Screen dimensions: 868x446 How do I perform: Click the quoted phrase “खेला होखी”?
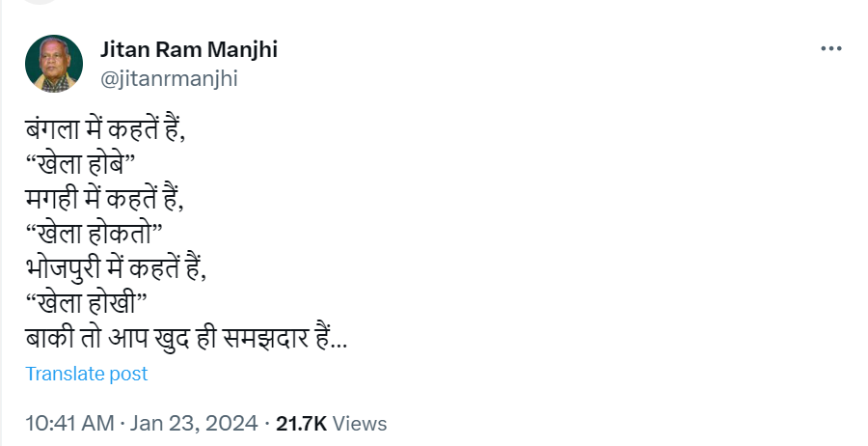[x=86, y=302]
